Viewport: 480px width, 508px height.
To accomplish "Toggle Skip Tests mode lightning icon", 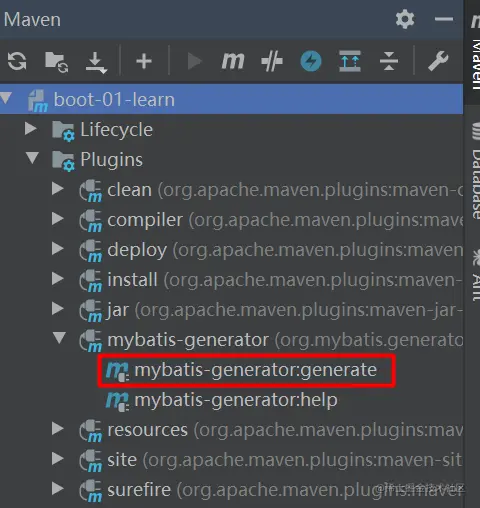I will click(311, 61).
